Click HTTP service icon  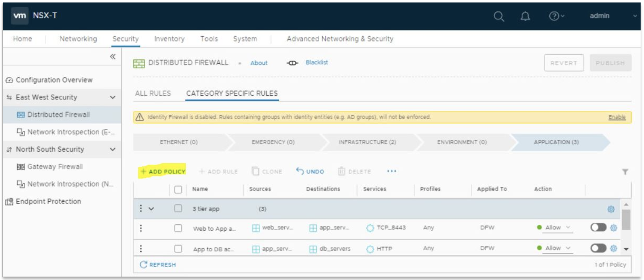click(x=370, y=249)
